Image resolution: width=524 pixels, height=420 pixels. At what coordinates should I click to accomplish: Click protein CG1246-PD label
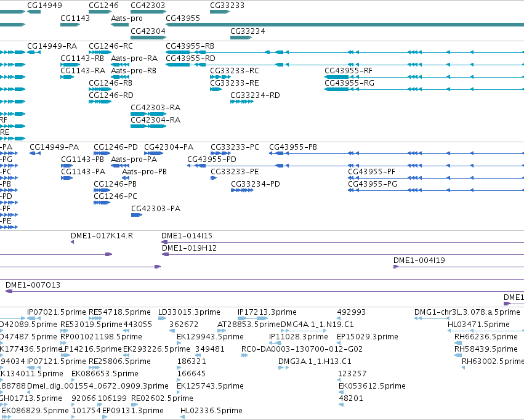click(x=116, y=147)
